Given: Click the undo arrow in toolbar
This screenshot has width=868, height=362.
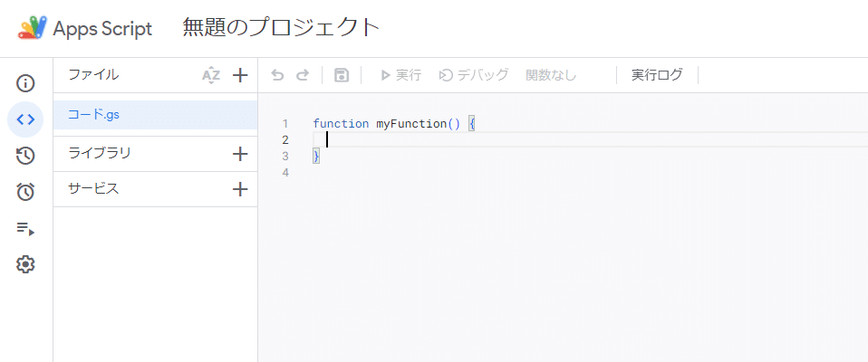Looking at the screenshot, I should coord(277,75).
